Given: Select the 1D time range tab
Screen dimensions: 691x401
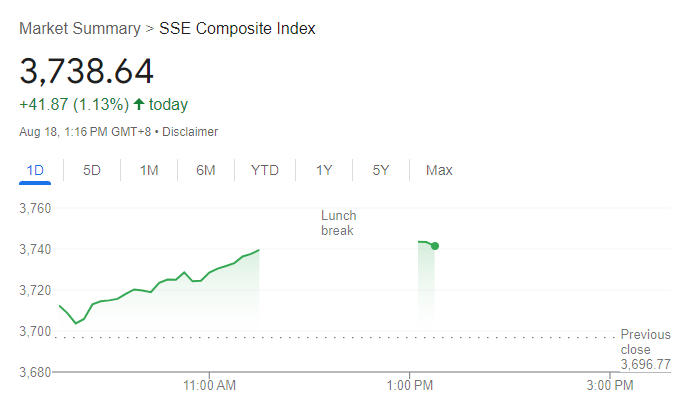Looking at the screenshot, I should [x=35, y=170].
